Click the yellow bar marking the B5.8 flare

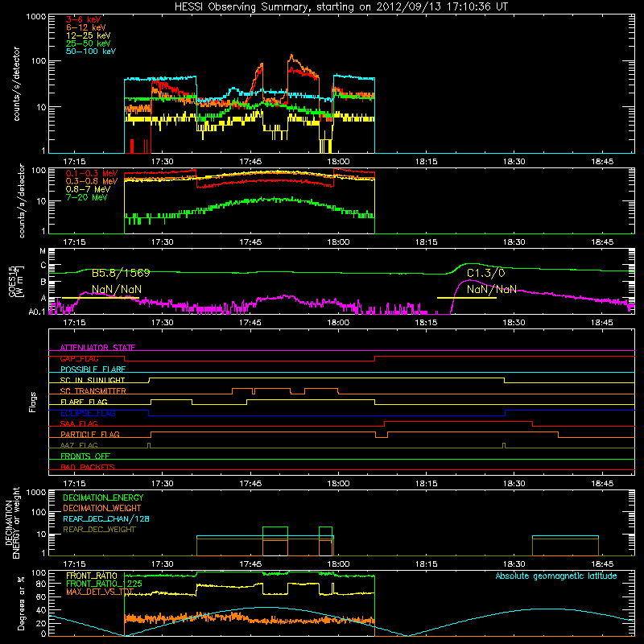pos(101,298)
